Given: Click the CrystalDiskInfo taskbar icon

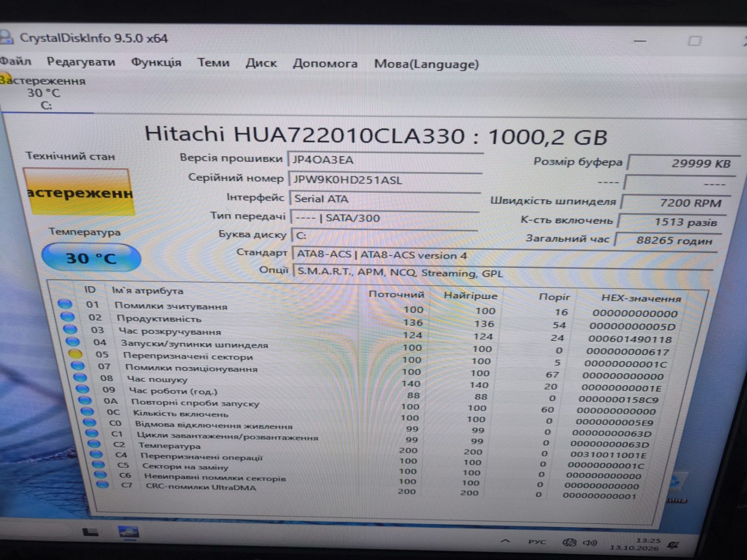Looking at the screenshot, I should (128, 532).
